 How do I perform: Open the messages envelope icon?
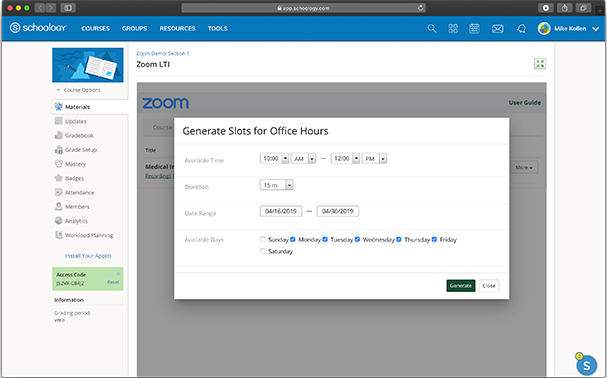pyautogui.click(x=497, y=28)
